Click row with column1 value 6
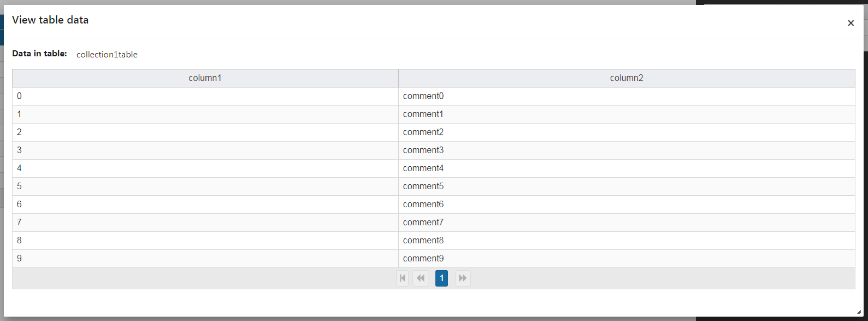 [434, 205]
